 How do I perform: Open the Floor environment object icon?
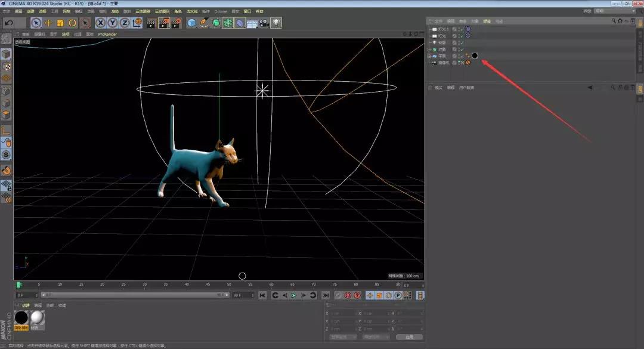(252, 23)
